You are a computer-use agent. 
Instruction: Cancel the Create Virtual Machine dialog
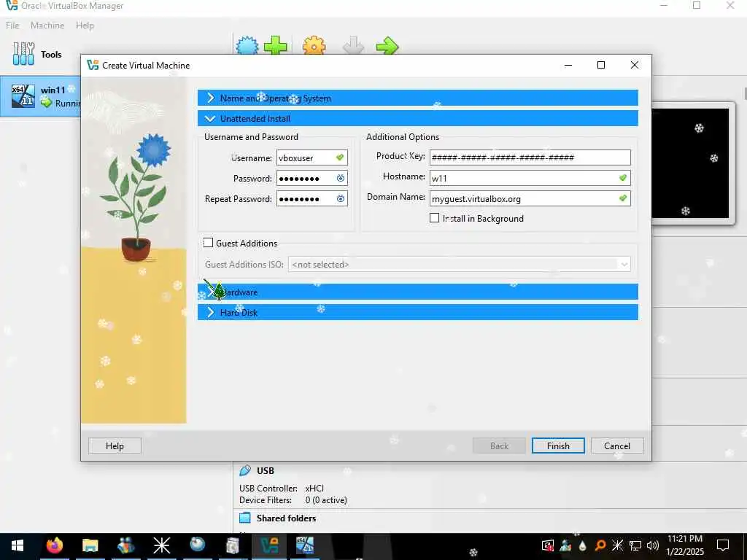(x=617, y=446)
